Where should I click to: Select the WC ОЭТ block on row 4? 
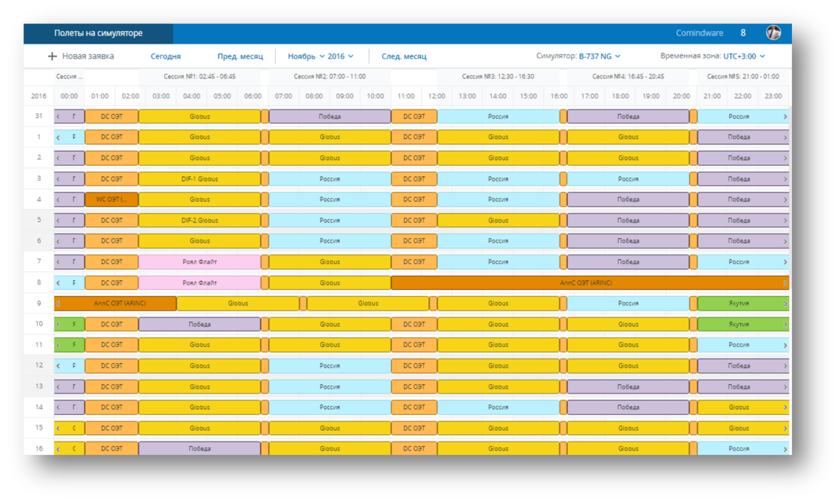point(111,199)
